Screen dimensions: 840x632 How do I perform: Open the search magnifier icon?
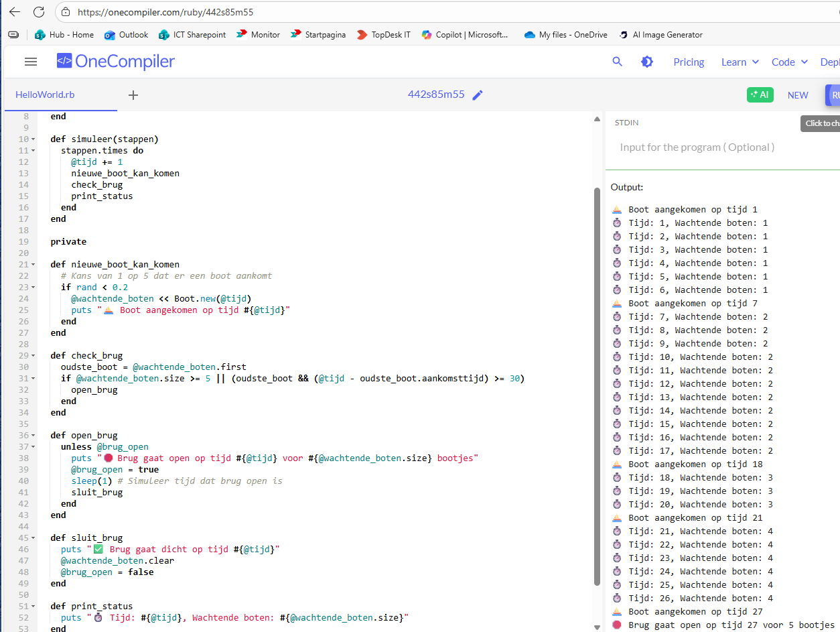(617, 62)
